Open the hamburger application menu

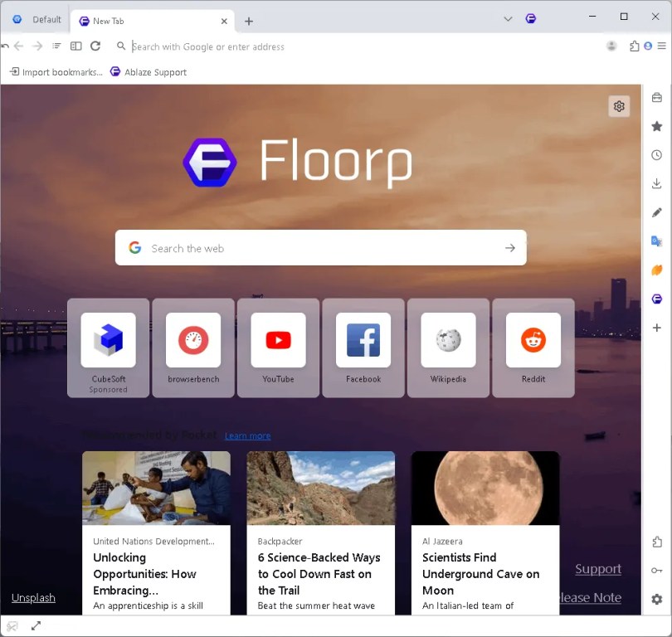[662, 46]
